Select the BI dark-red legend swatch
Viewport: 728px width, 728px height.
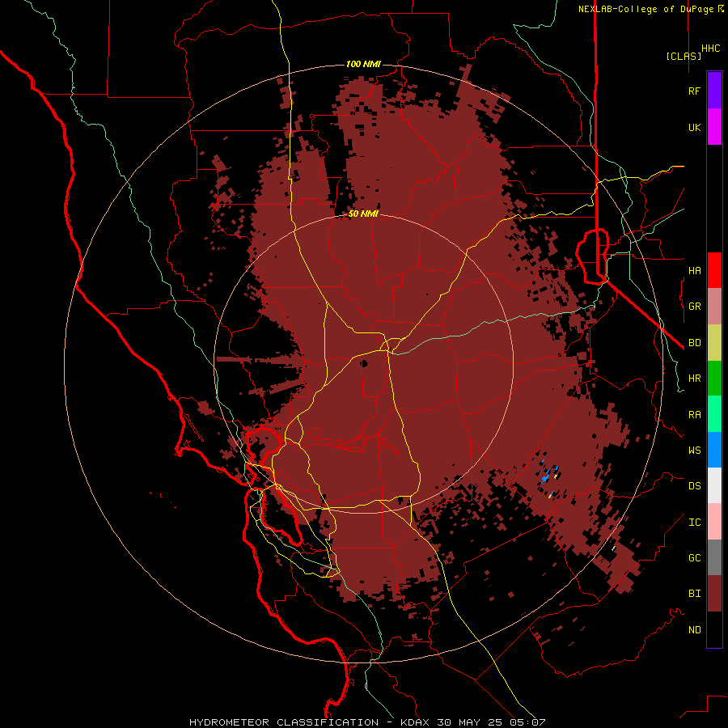(714, 594)
